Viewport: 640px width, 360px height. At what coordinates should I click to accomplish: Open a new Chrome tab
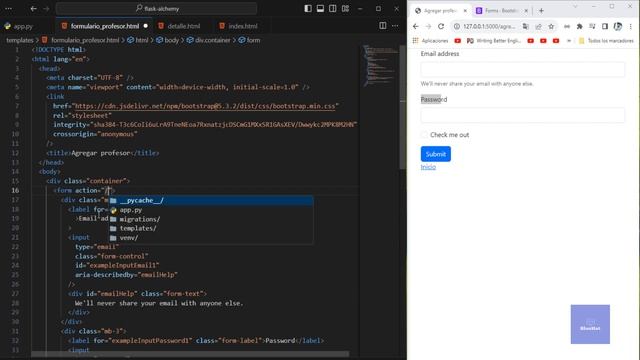(x=541, y=11)
